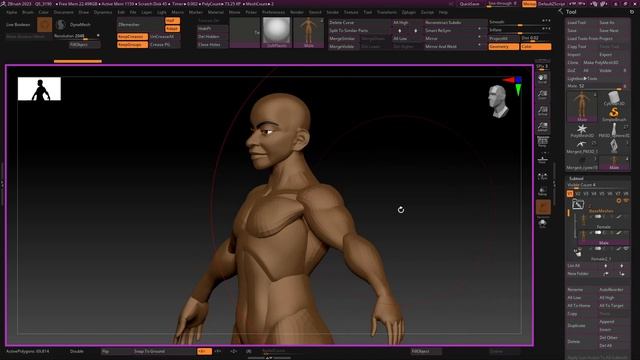
Task: Click the Floor grid icon
Action: coord(542,159)
